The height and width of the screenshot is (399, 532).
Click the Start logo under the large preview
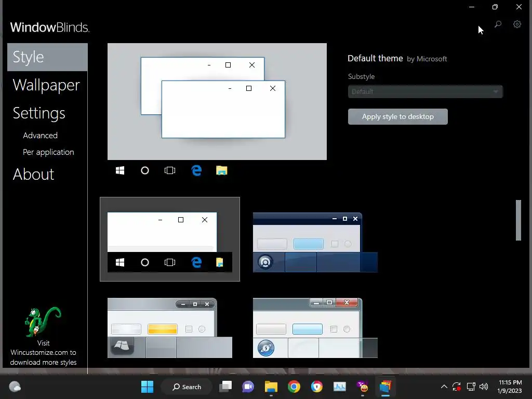point(120,170)
